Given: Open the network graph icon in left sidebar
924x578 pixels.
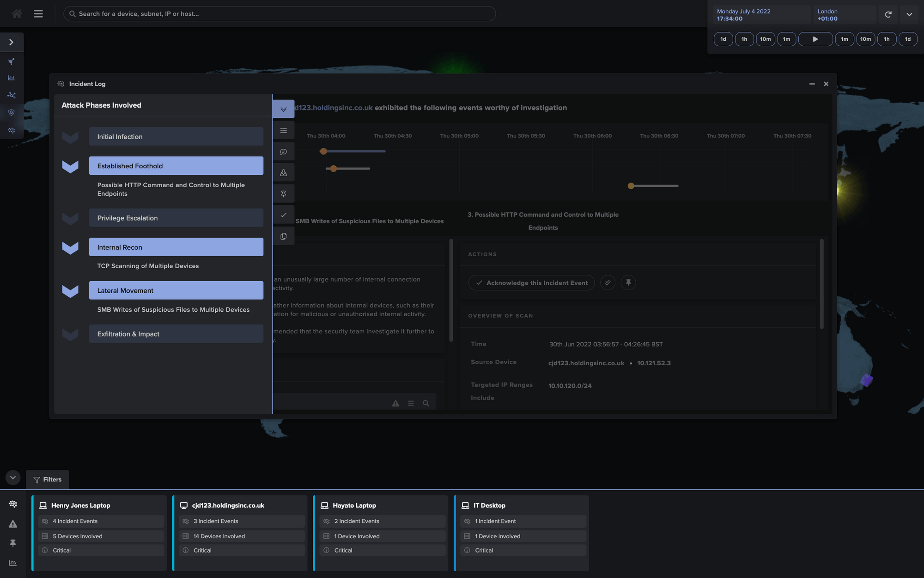Looking at the screenshot, I should [x=11, y=95].
